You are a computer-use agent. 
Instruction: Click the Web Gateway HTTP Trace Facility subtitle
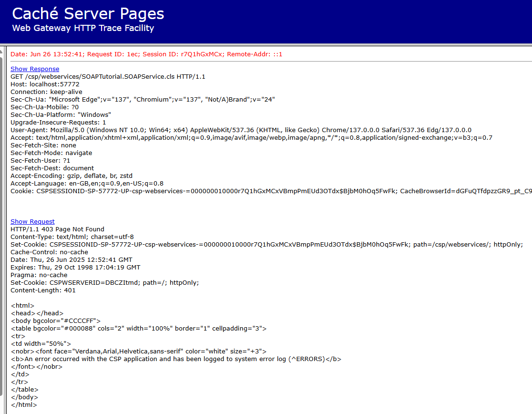(83, 28)
